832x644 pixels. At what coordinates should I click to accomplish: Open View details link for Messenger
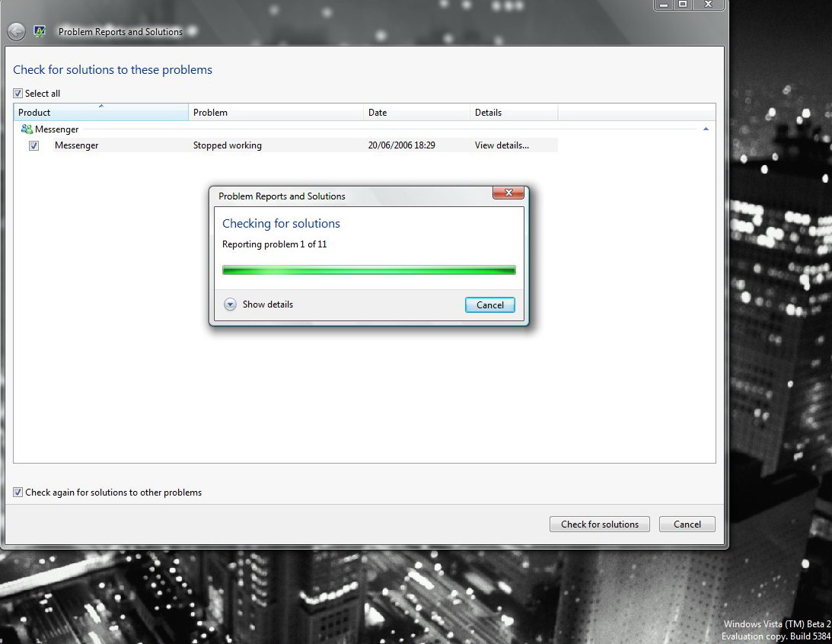[502, 145]
